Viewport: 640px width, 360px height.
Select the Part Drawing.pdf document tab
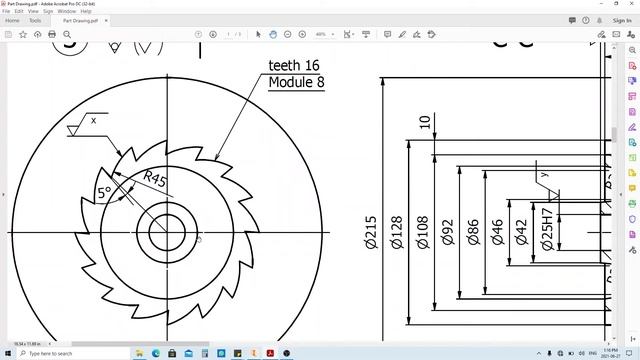click(x=80, y=20)
